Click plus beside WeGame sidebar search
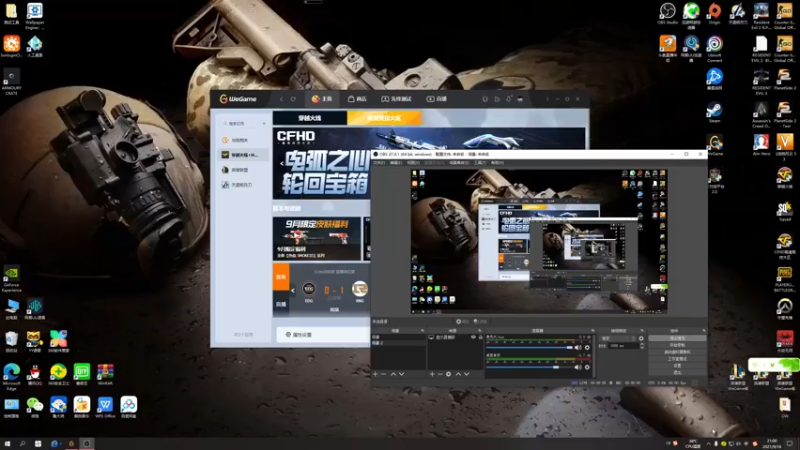800x450 pixels. pyautogui.click(x=264, y=123)
